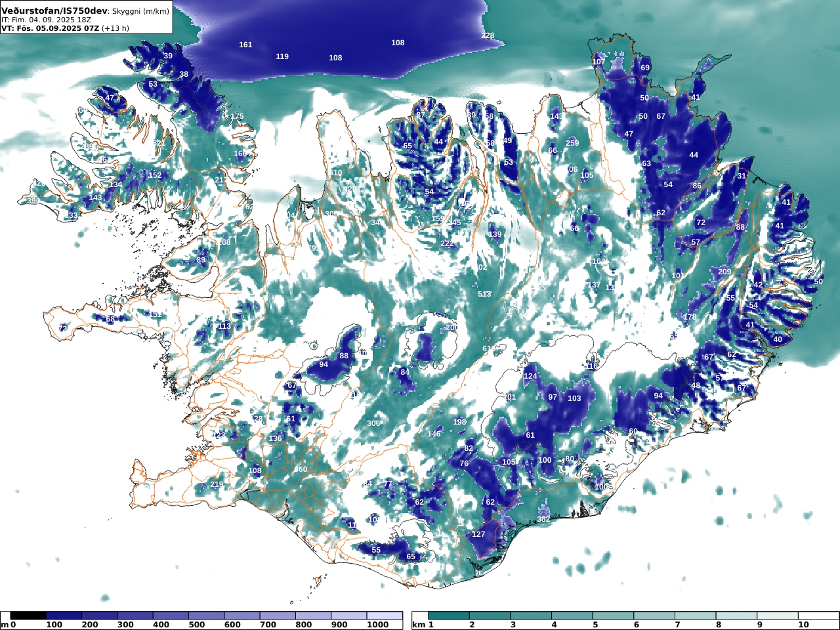Click the 'IT: Fim. 04. 09. 2025 18Z' line
The height and width of the screenshot is (630, 840).
pos(46,20)
